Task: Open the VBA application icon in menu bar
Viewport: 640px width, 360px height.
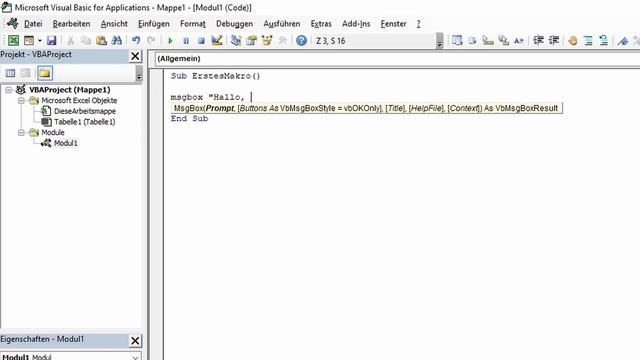Action: tap(12, 23)
